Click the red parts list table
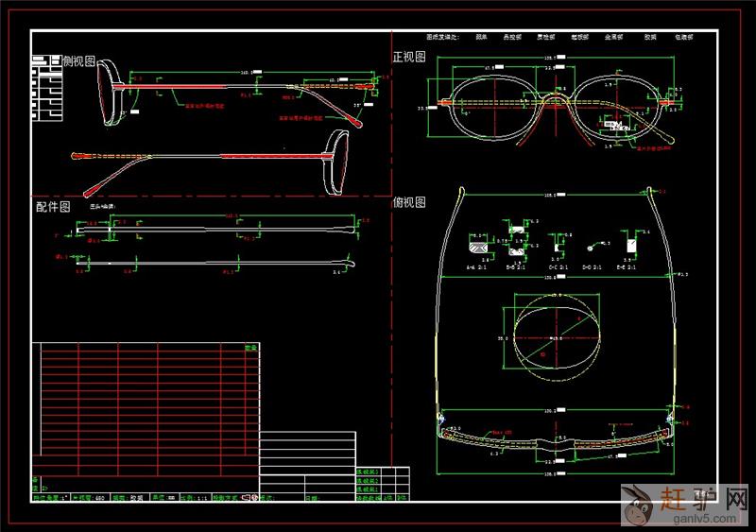This screenshot has height=532, width=756. click(146, 397)
